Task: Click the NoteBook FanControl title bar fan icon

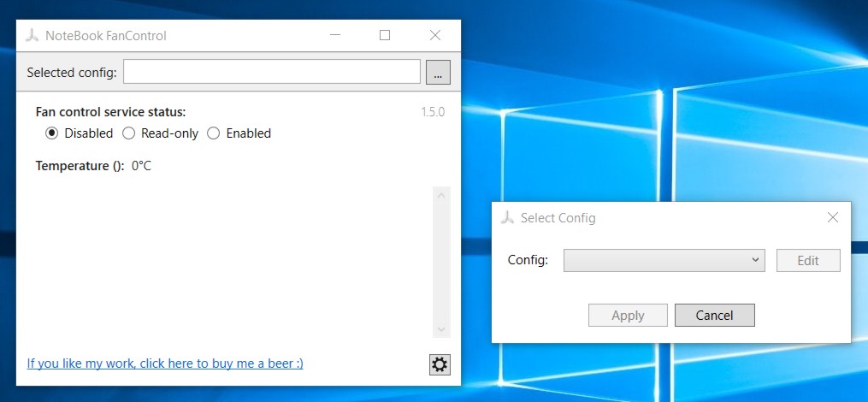Action: coord(32,35)
